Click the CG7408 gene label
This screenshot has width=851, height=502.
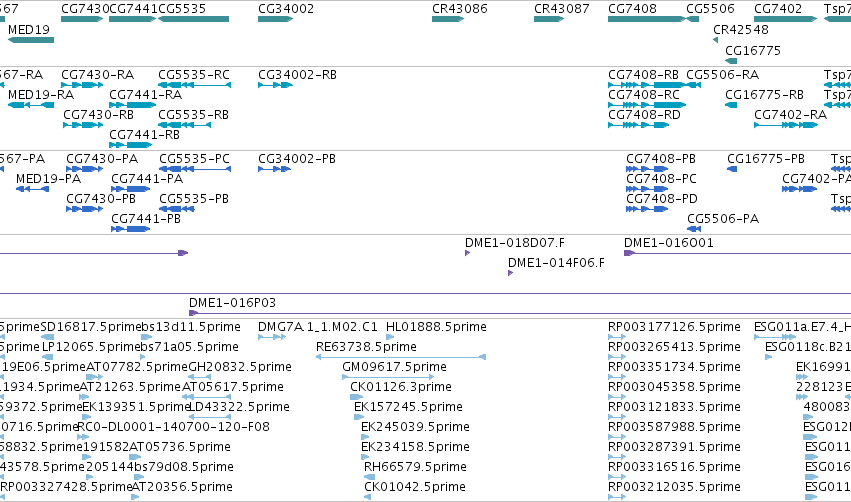click(x=632, y=9)
